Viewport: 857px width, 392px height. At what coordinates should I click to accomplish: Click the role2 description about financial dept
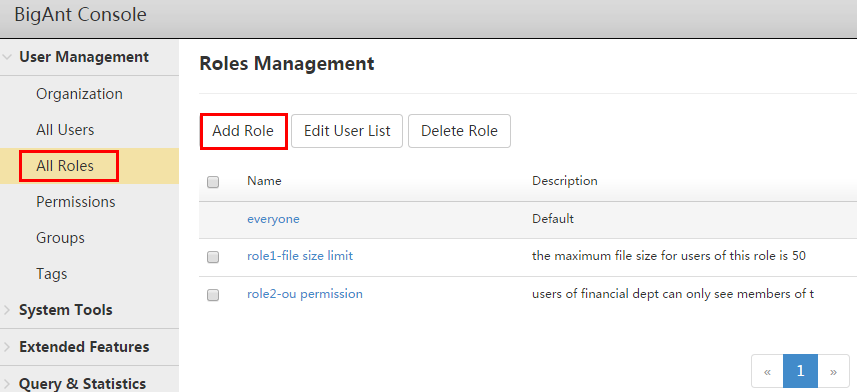click(673, 294)
